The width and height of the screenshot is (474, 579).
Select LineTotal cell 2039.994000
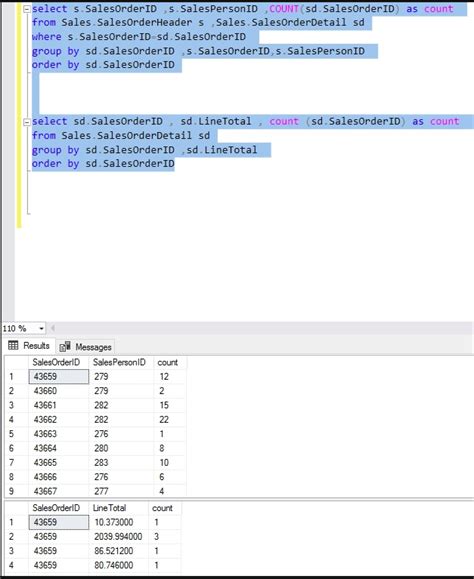click(118, 537)
